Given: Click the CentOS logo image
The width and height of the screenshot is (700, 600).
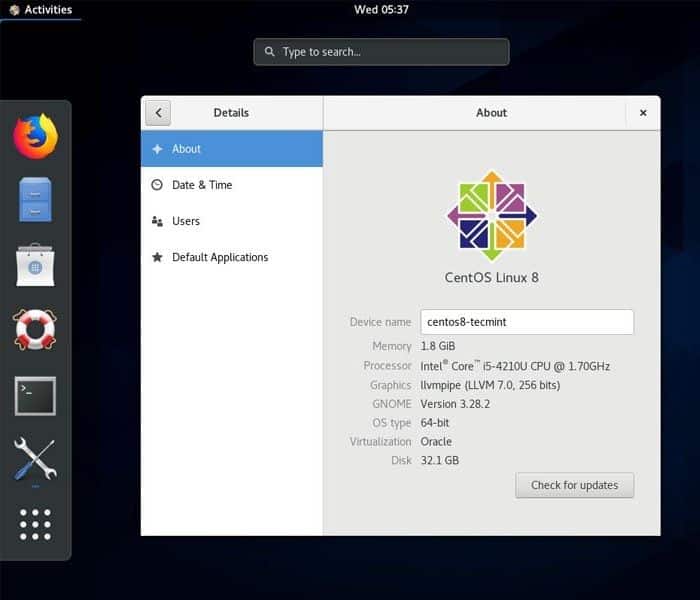Looking at the screenshot, I should click(492, 216).
